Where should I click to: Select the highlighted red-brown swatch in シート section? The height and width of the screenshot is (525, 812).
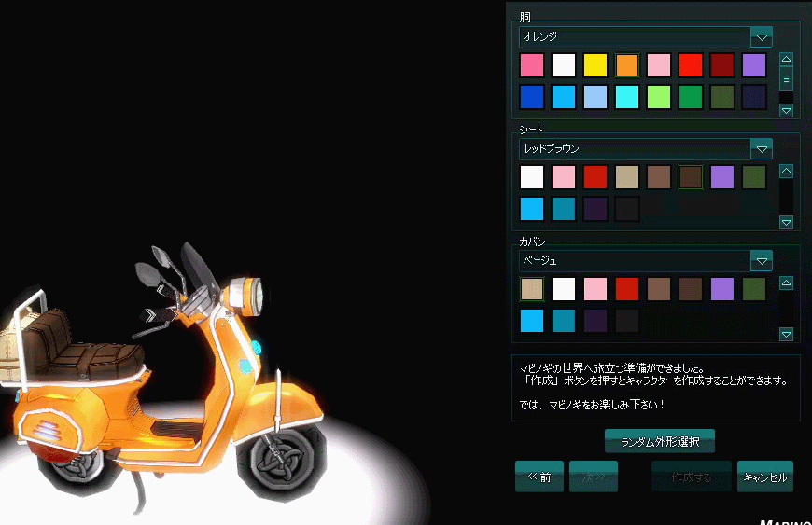click(691, 177)
